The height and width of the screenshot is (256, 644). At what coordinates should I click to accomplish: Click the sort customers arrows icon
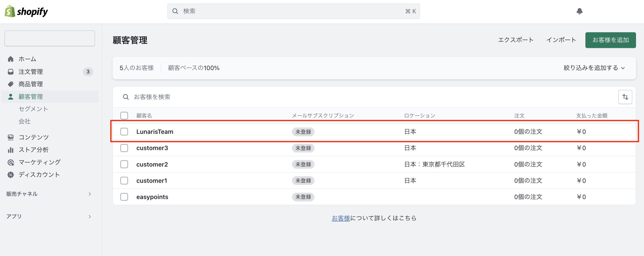coord(625,97)
